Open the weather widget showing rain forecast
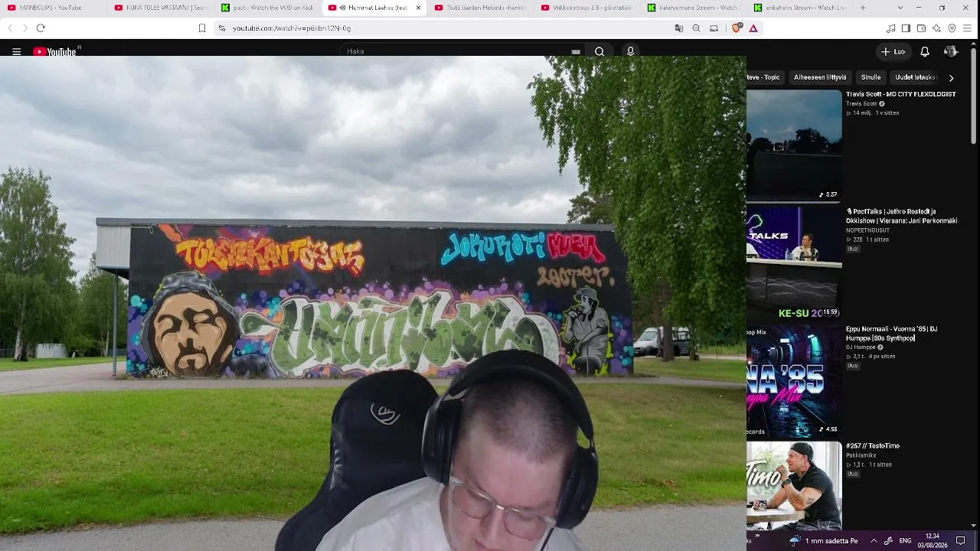Viewport: 980px width, 551px height. tap(824, 541)
